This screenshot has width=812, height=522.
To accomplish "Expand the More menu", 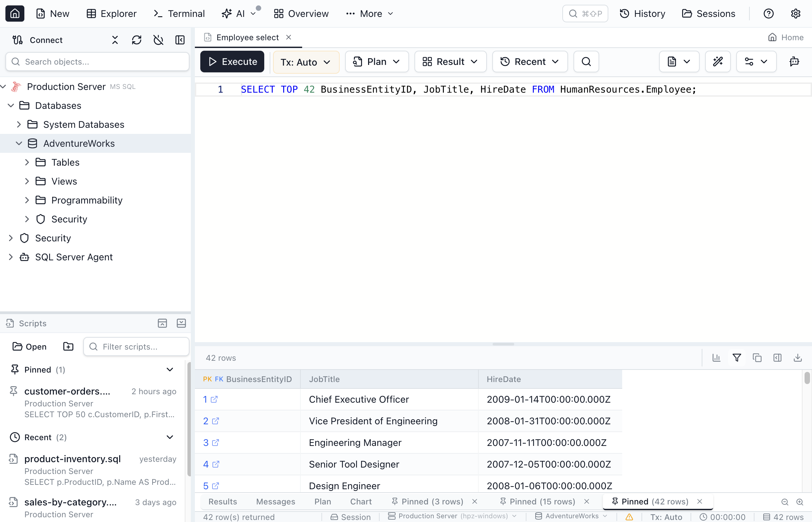I will coord(370,14).
